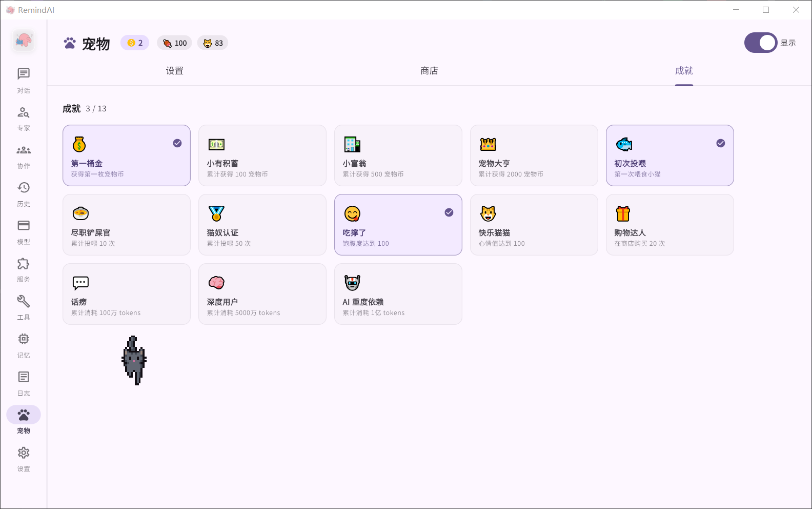Switch to the 设置 tab
This screenshot has height=509, width=812.
click(174, 71)
